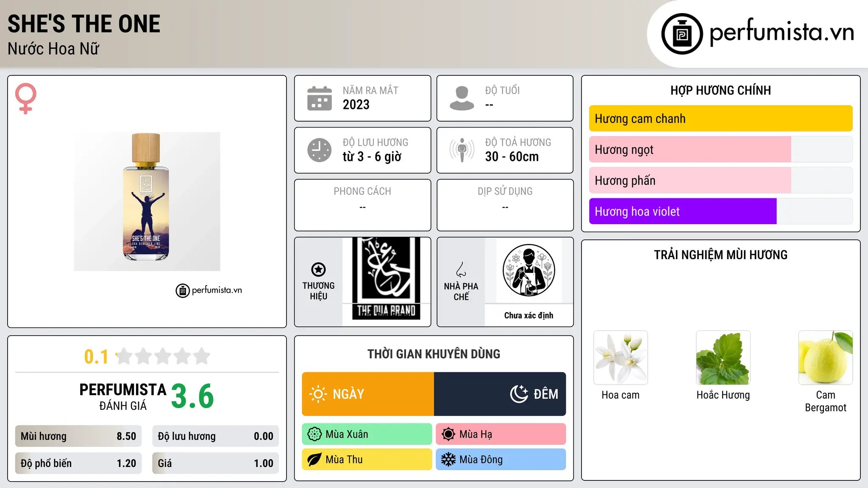Click the Trải nghiệm mùi hương heading
Screen dimensions: 868x488
[721, 255]
